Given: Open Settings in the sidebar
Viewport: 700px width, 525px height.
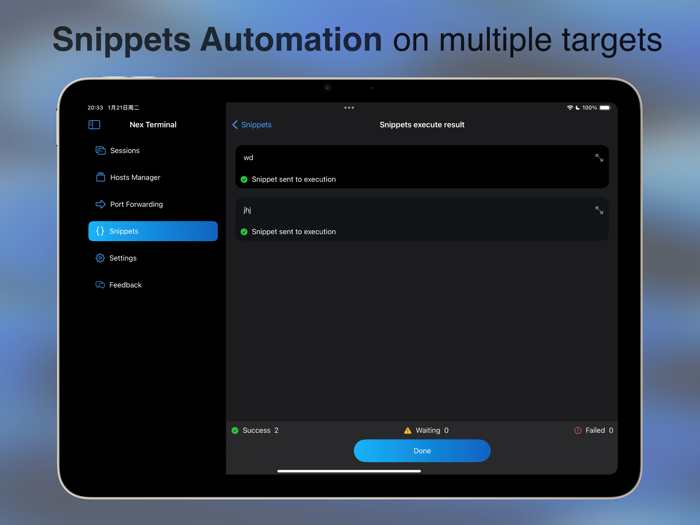Looking at the screenshot, I should pos(153,258).
